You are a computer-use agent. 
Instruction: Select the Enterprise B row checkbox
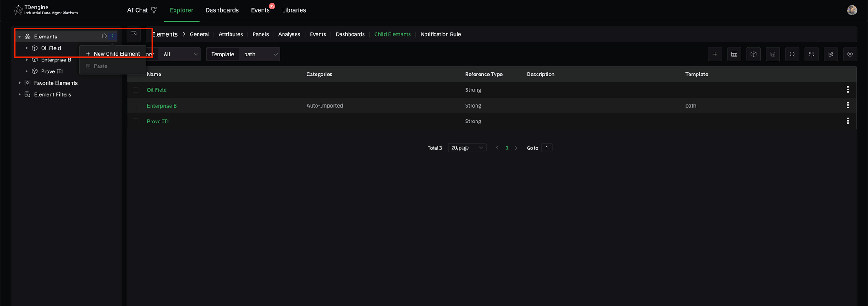click(136, 106)
